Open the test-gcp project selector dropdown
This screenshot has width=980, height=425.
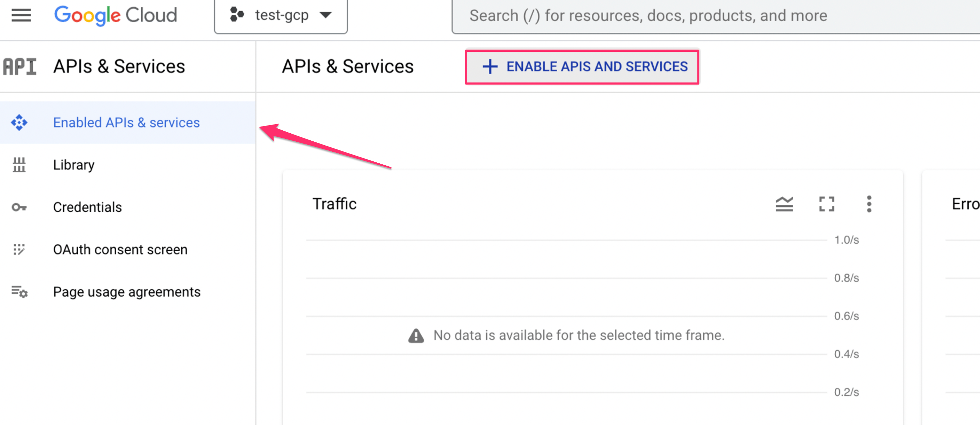(281, 16)
